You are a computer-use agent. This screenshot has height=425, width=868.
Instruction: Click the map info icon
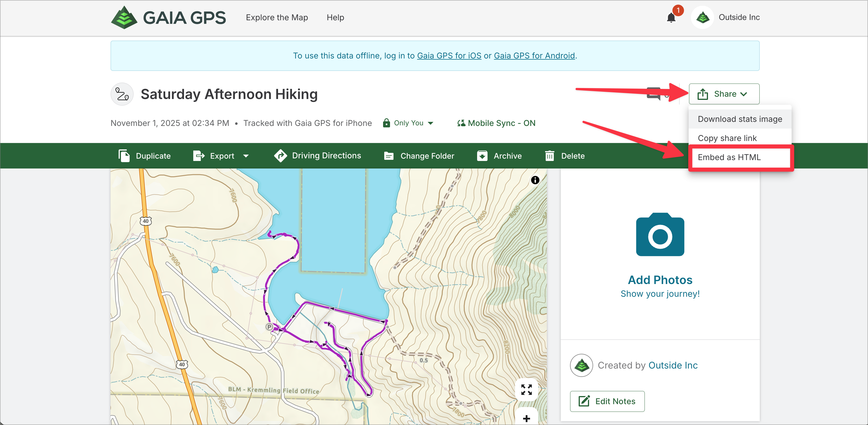click(535, 180)
